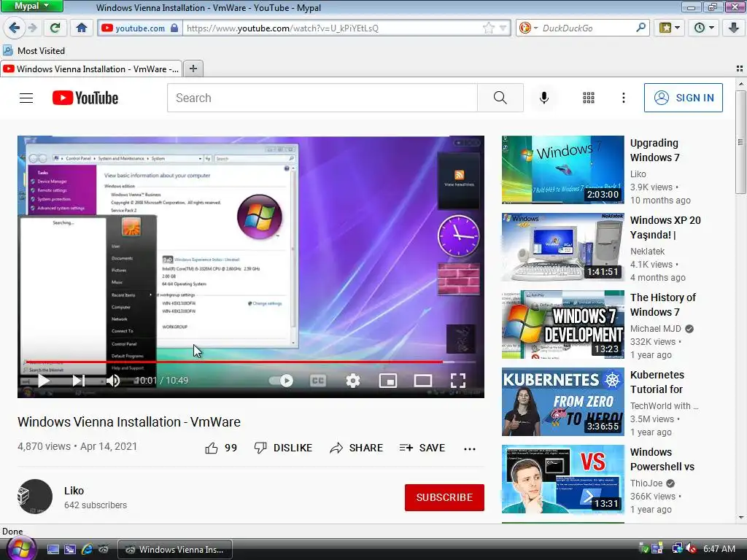Open The History of Windows 7 thumbnail

click(562, 324)
